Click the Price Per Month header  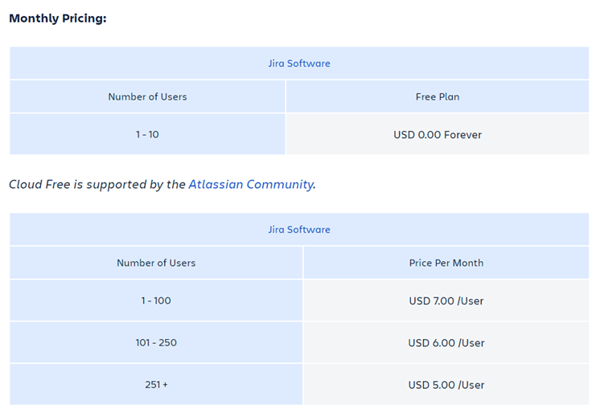tap(446, 263)
